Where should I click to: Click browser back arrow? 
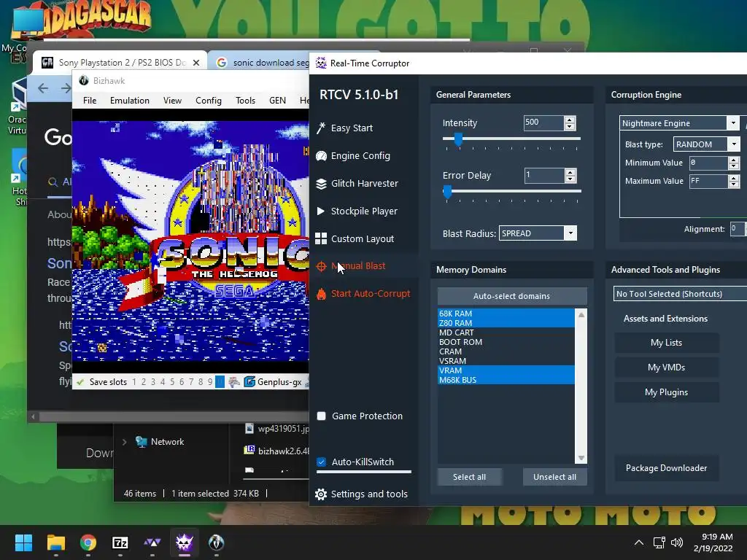click(x=43, y=88)
